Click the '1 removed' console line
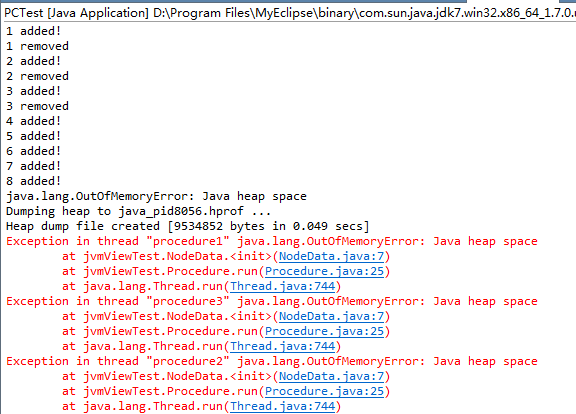576x414 pixels. (37, 46)
